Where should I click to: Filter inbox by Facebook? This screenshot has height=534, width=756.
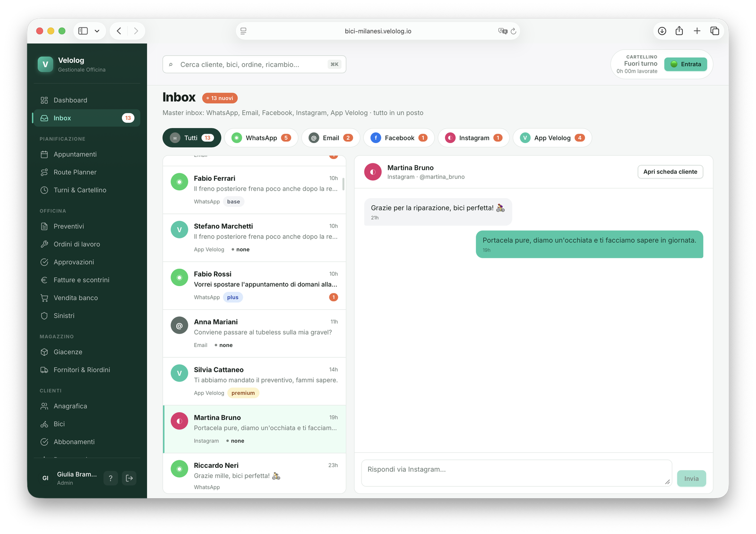399,138
